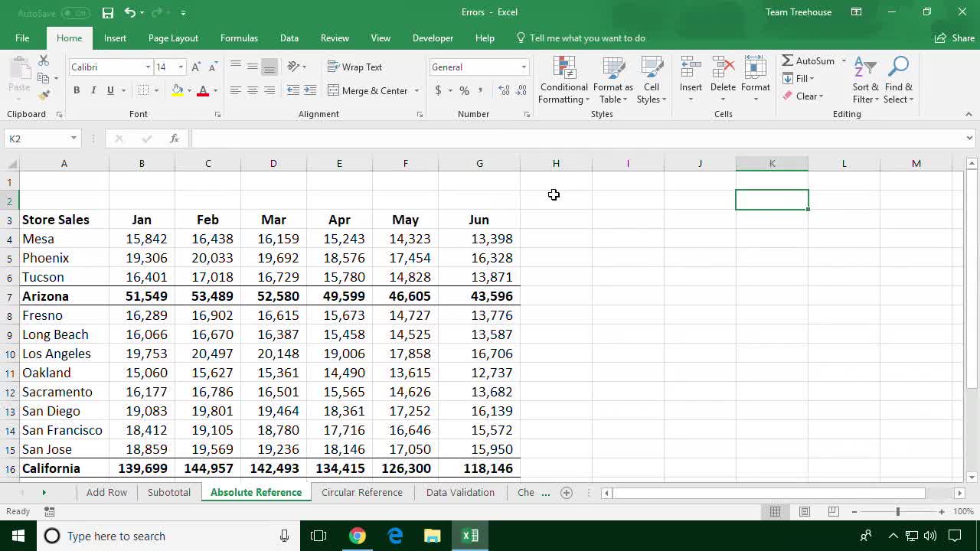The height and width of the screenshot is (551, 980).
Task: Toggle Middle Align vertical alignment
Action: 253,67
